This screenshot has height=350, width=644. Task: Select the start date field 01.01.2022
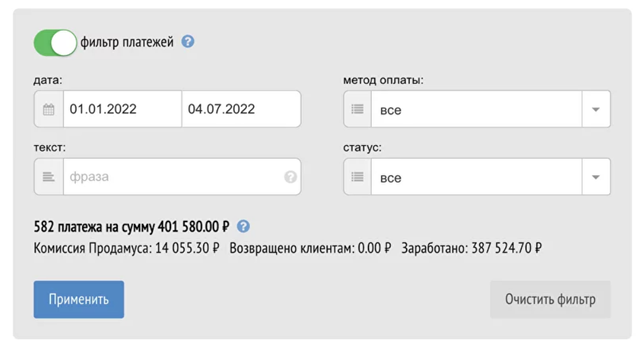pyautogui.click(x=122, y=109)
